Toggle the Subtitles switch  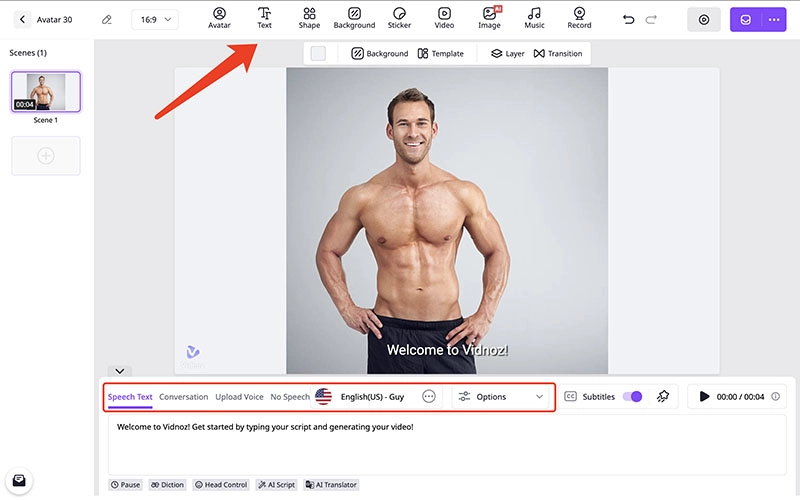[x=631, y=397]
